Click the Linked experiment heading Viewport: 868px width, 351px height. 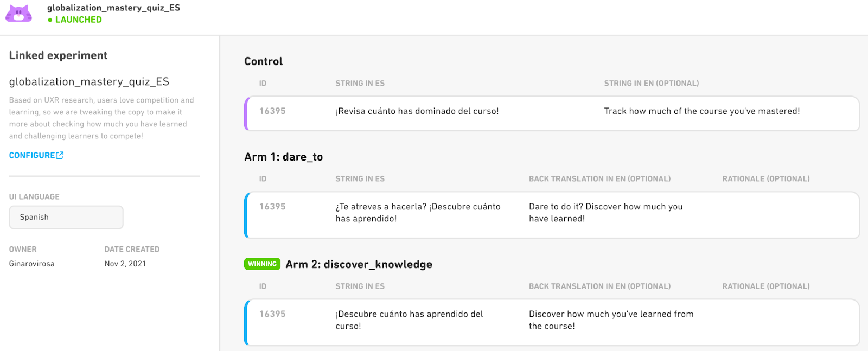coord(58,55)
